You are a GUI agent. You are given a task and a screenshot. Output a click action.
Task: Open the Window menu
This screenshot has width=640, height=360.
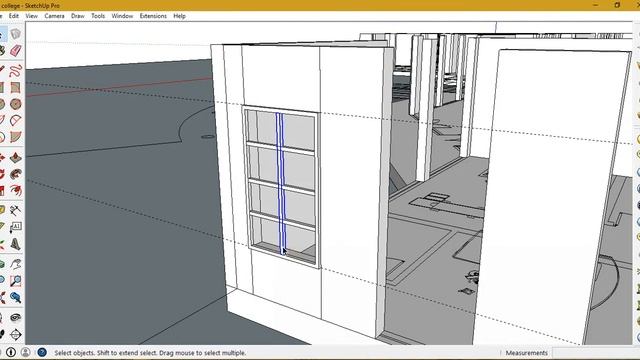coord(122,16)
